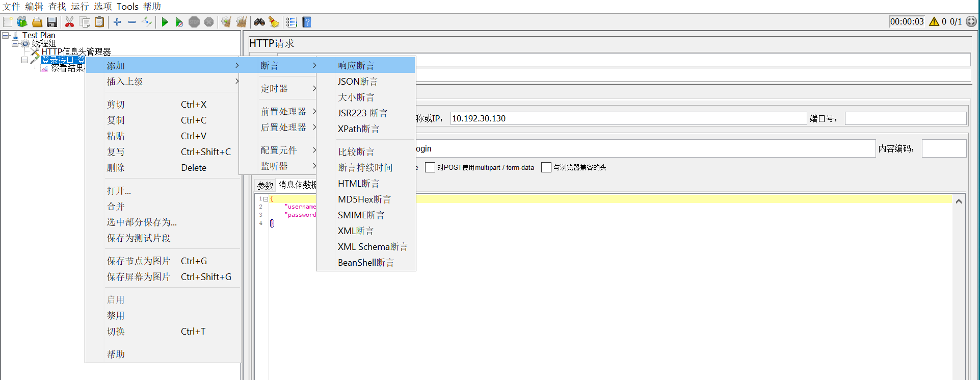
Task: Click the Open file folder icon
Action: click(37, 22)
